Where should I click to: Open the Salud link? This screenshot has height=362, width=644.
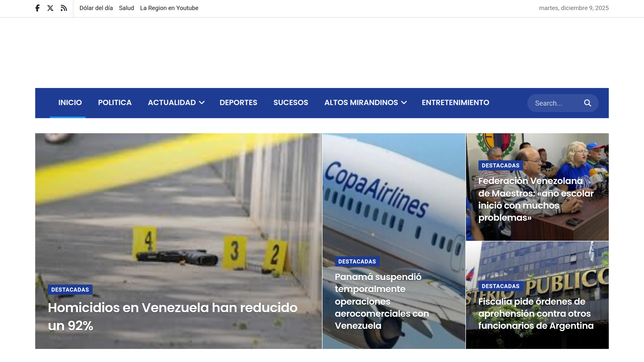(x=127, y=8)
